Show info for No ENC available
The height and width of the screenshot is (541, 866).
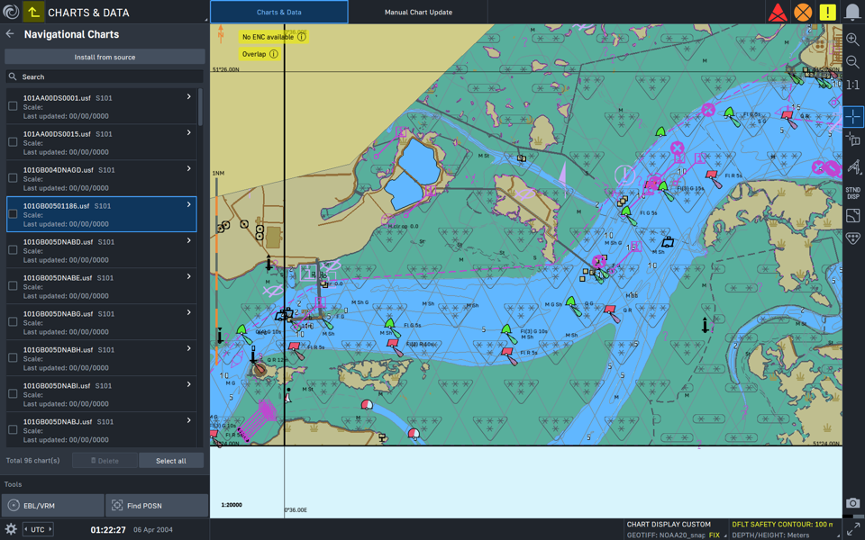302,37
